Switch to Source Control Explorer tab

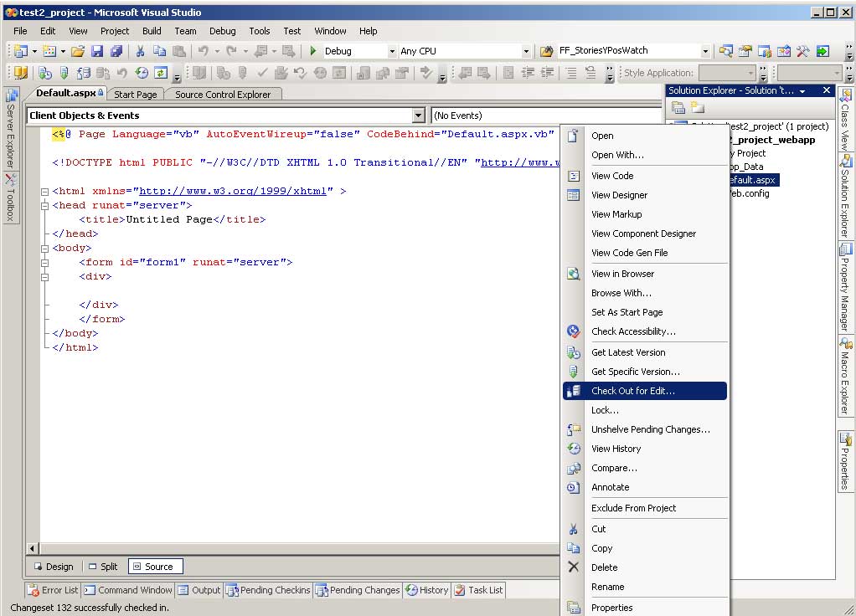(x=223, y=95)
